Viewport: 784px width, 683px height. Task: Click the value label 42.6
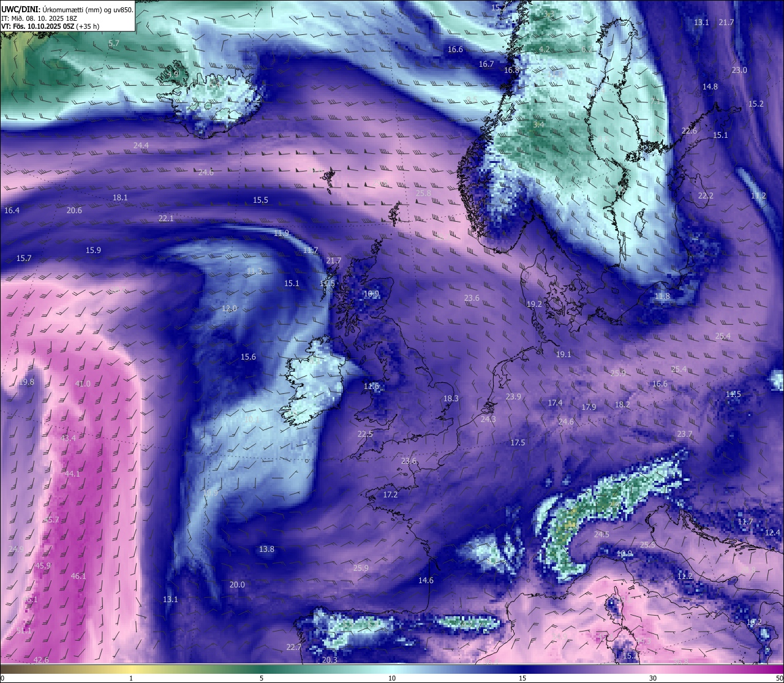click(x=41, y=660)
